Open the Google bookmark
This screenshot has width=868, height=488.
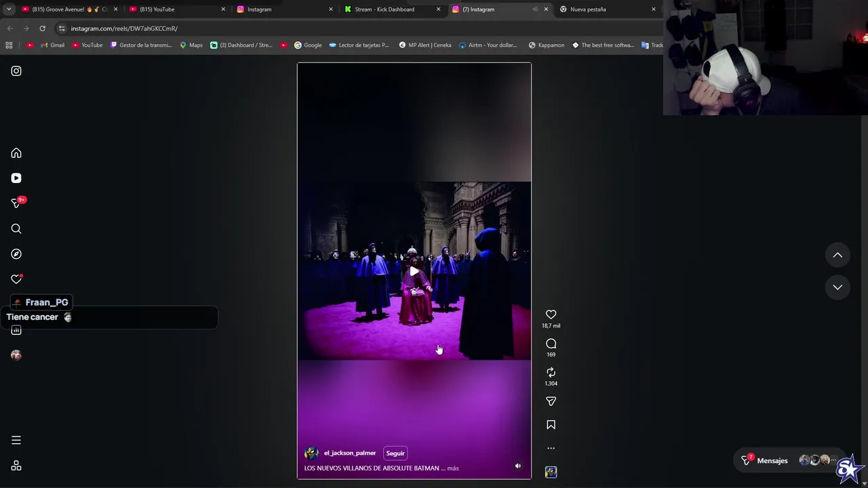coord(308,45)
